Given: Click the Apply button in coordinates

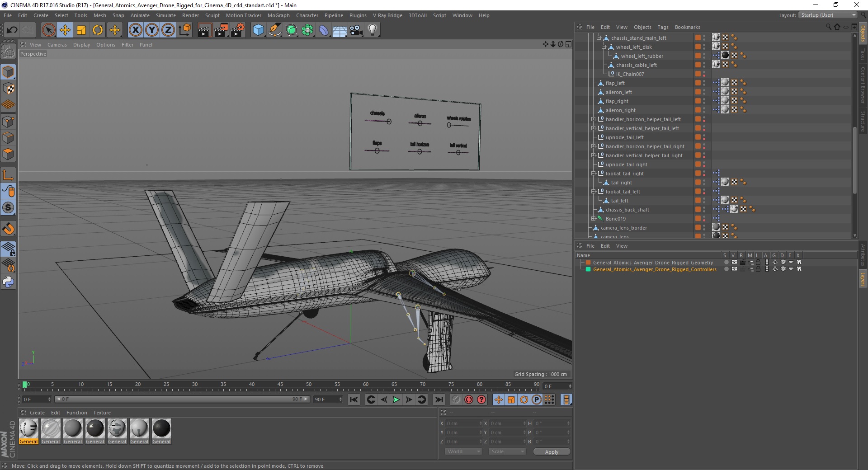Looking at the screenshot, I should [x=552, y=452].
